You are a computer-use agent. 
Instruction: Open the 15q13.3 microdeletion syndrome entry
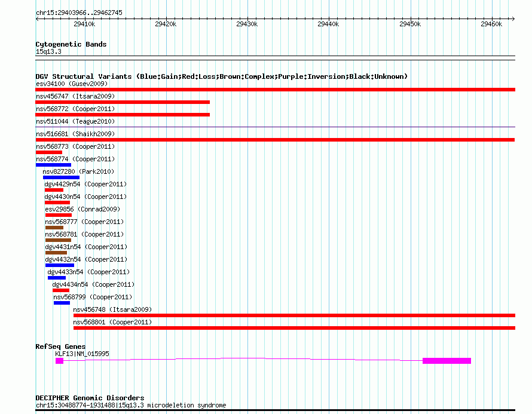[x=131, y=405]
